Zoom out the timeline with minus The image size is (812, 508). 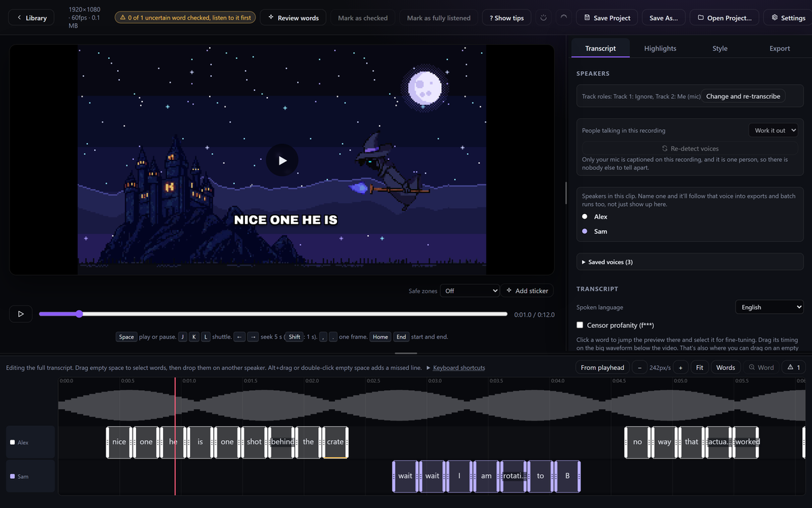coord(639,367)
